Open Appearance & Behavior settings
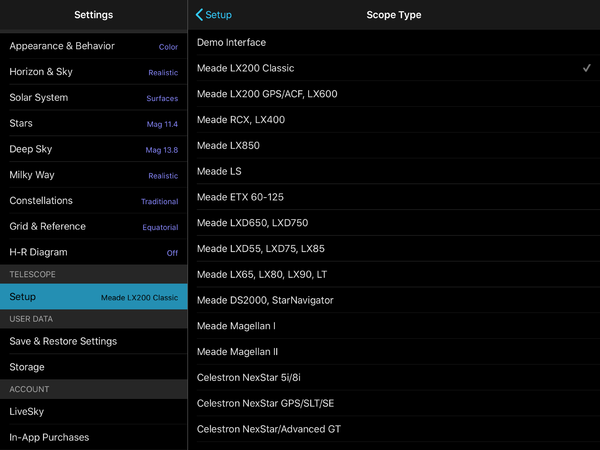Screen dimensions: 600x450 pos(94,46)
